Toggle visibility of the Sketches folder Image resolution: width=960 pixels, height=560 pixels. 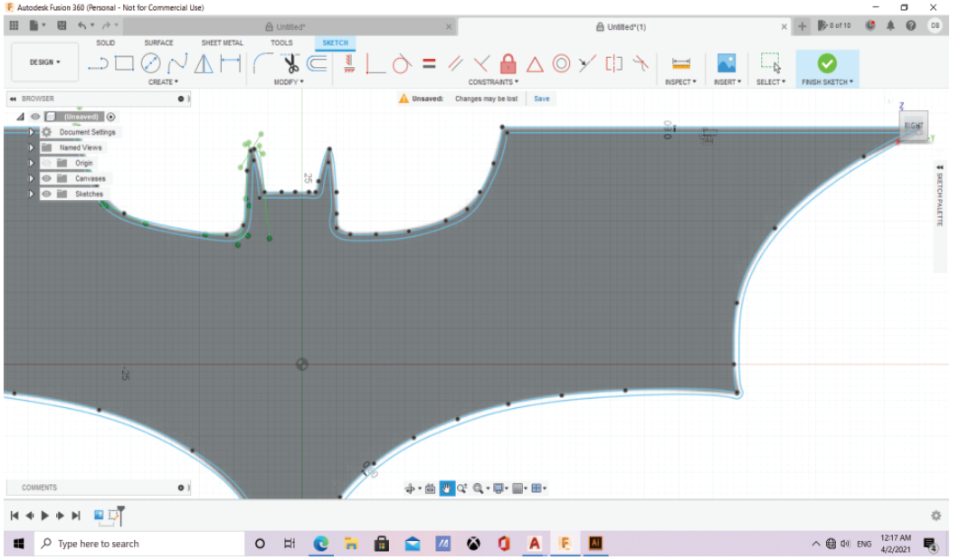(x=46, y=194)
